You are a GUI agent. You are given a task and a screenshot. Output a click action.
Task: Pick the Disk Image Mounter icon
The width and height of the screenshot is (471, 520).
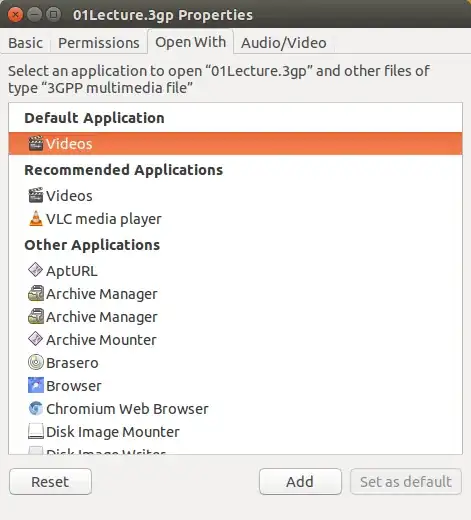click(x=36, y=431)
